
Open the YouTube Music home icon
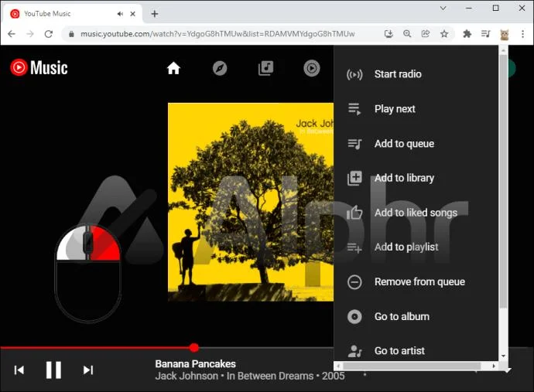[173, 68]
